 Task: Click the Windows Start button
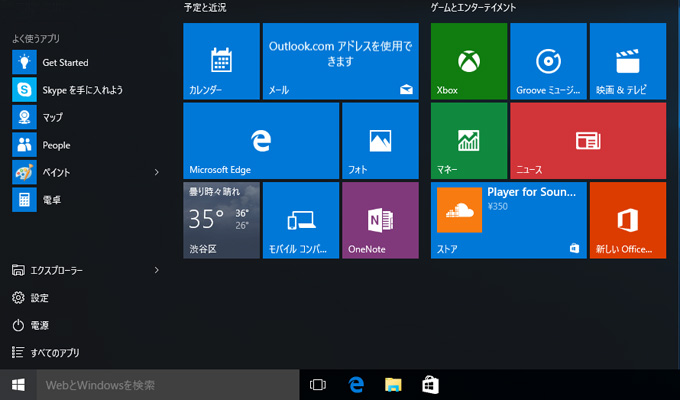18,385
